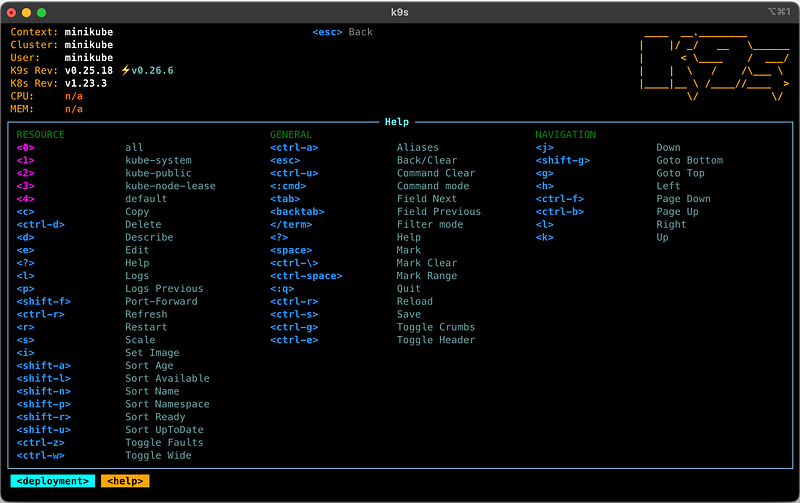Viewport: 800px width, 503px height.
Task: Click the <esc> Back hint
Action: pos(342,32)
